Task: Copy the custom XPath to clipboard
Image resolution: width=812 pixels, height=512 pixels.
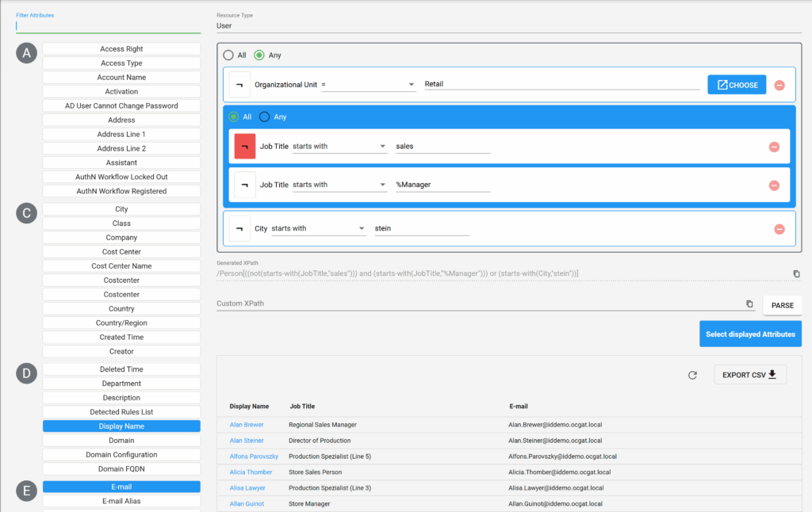Action: coord(749,304)
